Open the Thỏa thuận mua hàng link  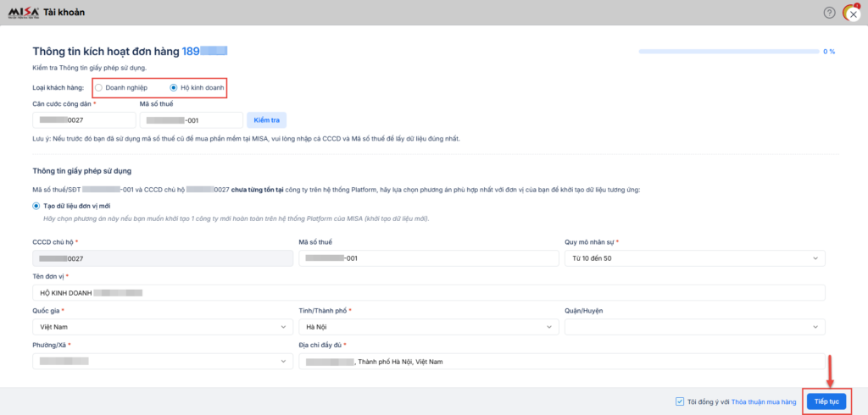(764, 401)
